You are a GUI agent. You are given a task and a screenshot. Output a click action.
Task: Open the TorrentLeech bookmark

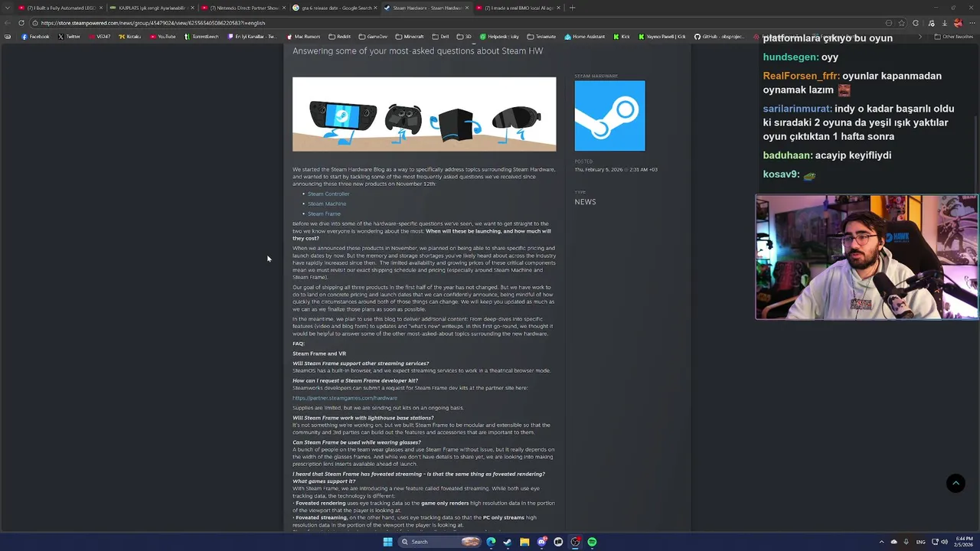[x=201, y=37]
